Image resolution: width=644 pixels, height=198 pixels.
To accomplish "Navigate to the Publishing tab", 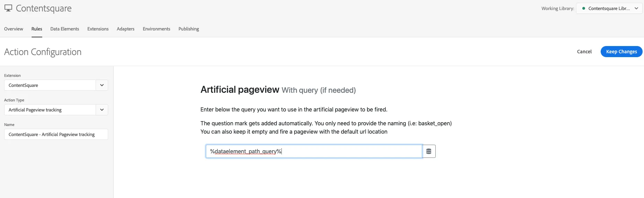I will pyautogui.click(x=189, y=29).
